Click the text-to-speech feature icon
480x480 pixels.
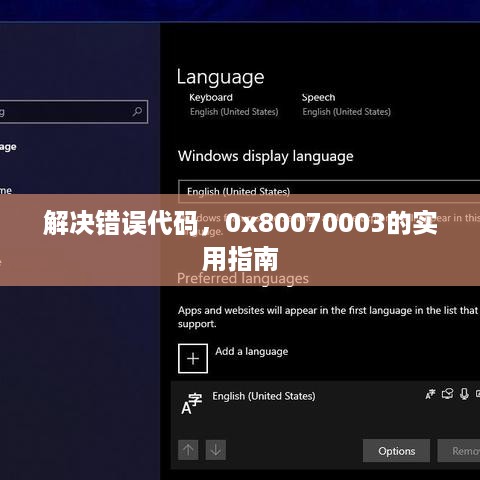[x=447, y=394]
